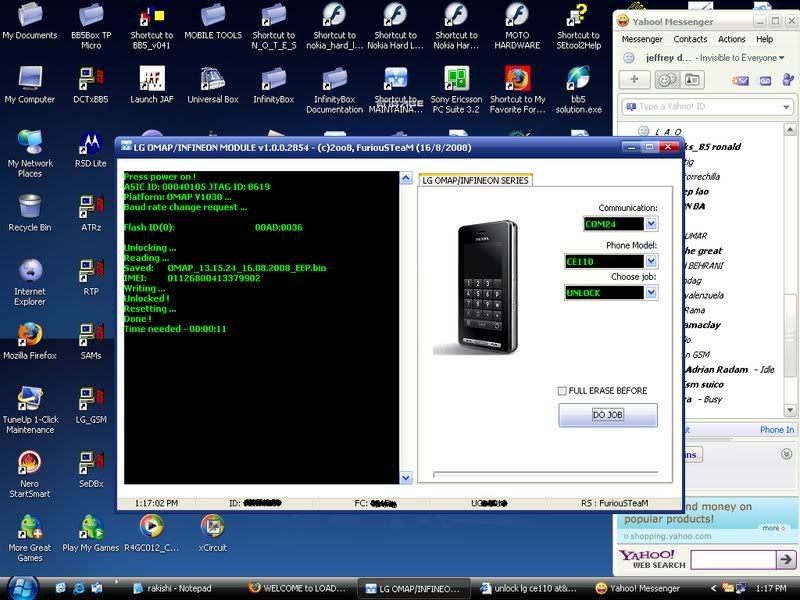Screen dimensions: 800x600
Task: Select the Play My Games icon
Action: point(91,534)
